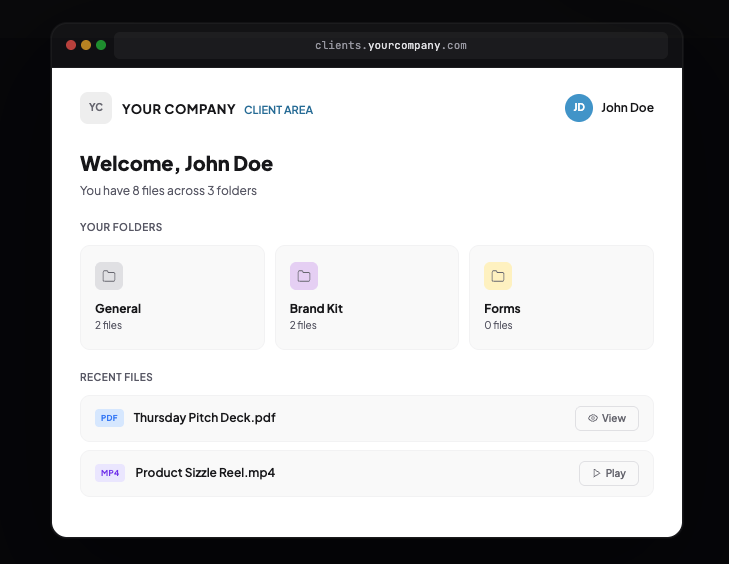Image resolution: width=729 pixels, height=564 pixels.
Task: Click the clients.yourcompany.com address bar
Action: pos(391,46)
